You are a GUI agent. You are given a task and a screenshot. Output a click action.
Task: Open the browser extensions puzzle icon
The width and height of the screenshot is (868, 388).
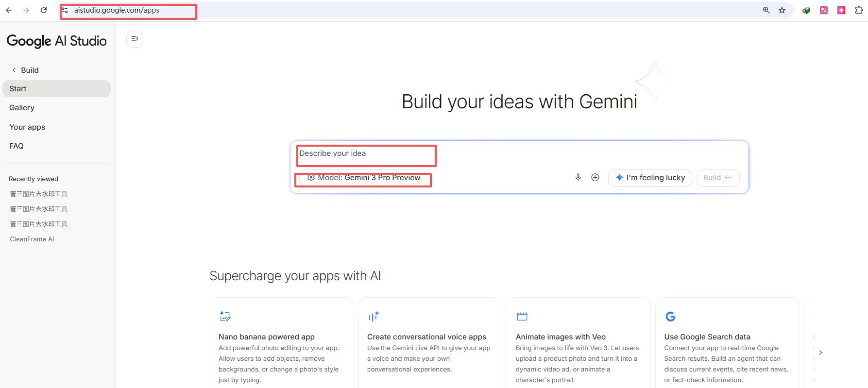[859, 10]
